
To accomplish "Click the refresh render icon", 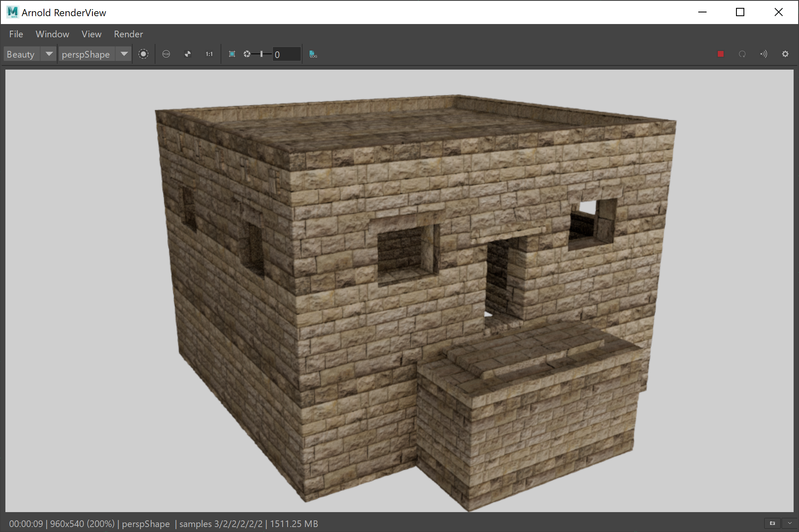I will tap(742, 54).
